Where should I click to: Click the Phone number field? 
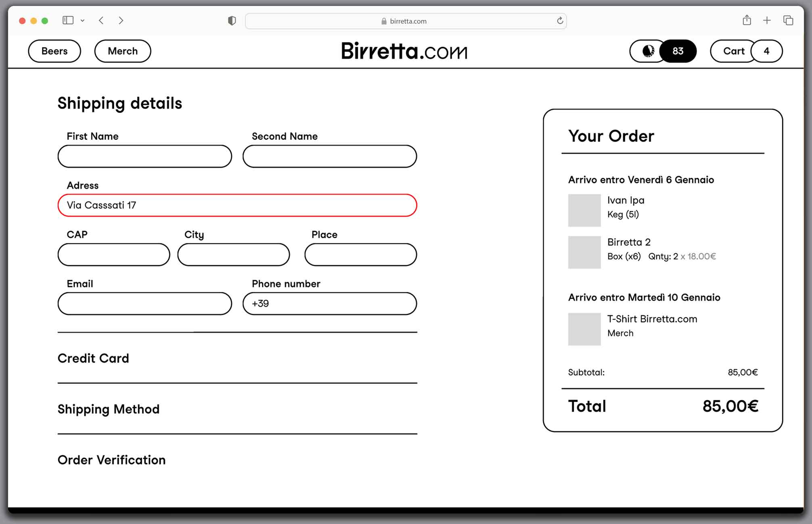pos(330,304)
